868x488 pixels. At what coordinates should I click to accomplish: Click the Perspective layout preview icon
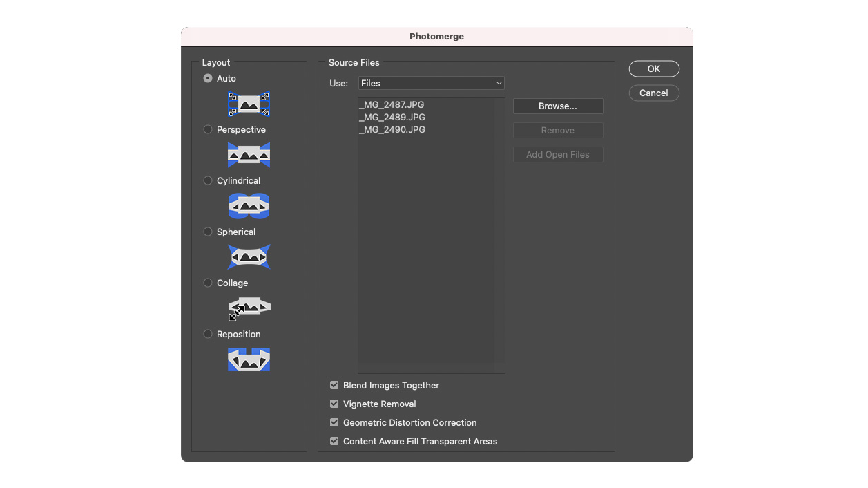(249, 155)
